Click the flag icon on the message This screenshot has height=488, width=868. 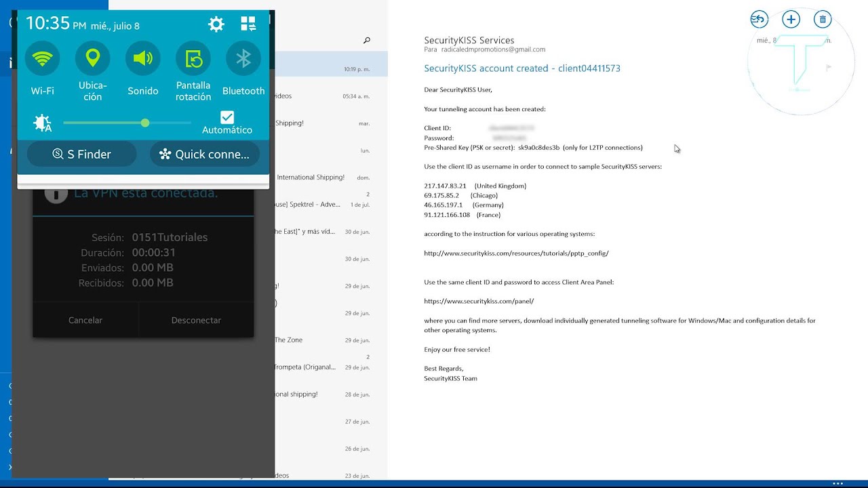[829, 68]
